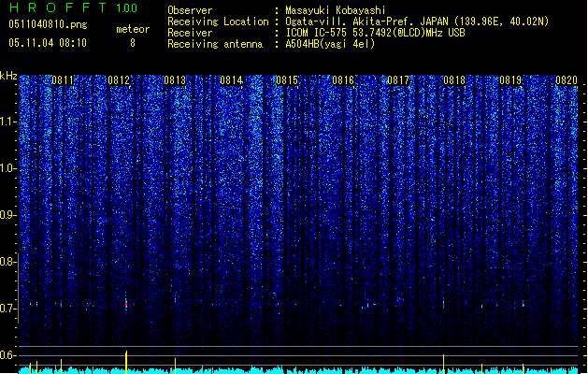The width and height of the screenshot is (588, 374).
Task: Click the 0.7 kHz axis label
Action: click(7, 309)
